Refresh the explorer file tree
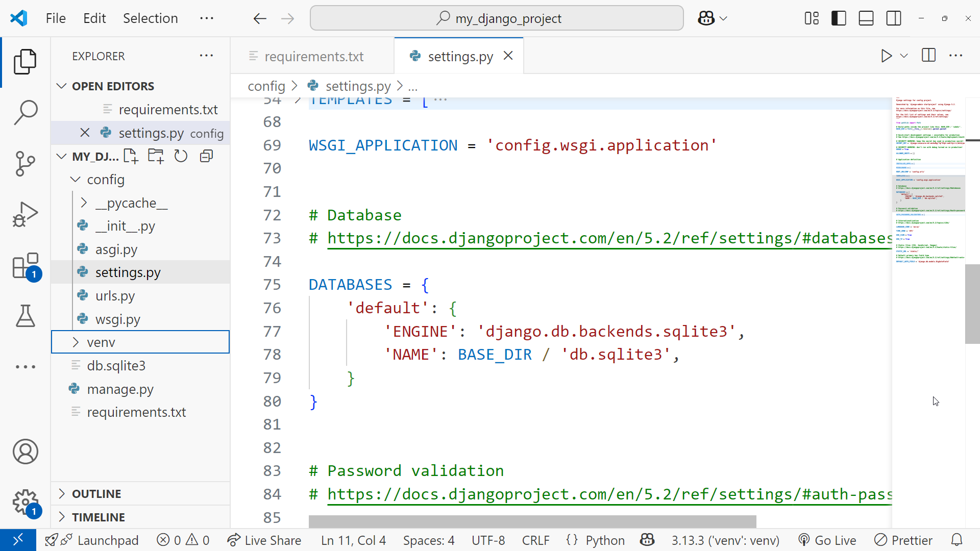Image resolution: width=980 pixels, height=551 pixels. pyautogui.click(x=181, y=156)
